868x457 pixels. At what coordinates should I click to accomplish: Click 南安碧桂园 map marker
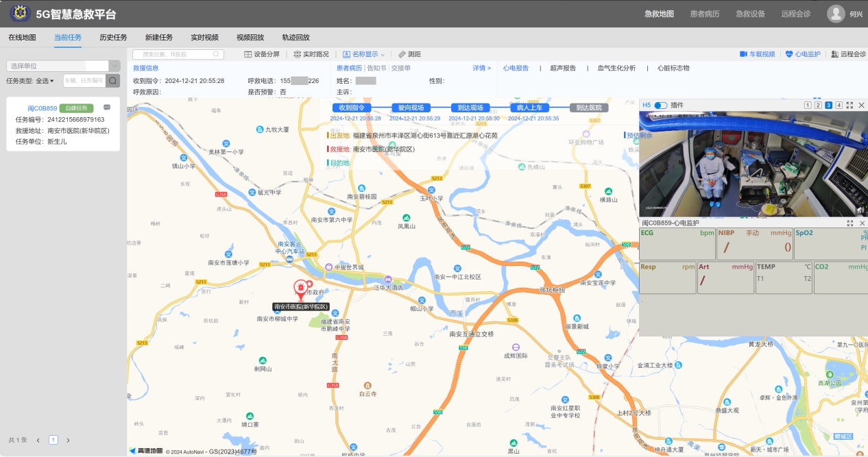361,187
